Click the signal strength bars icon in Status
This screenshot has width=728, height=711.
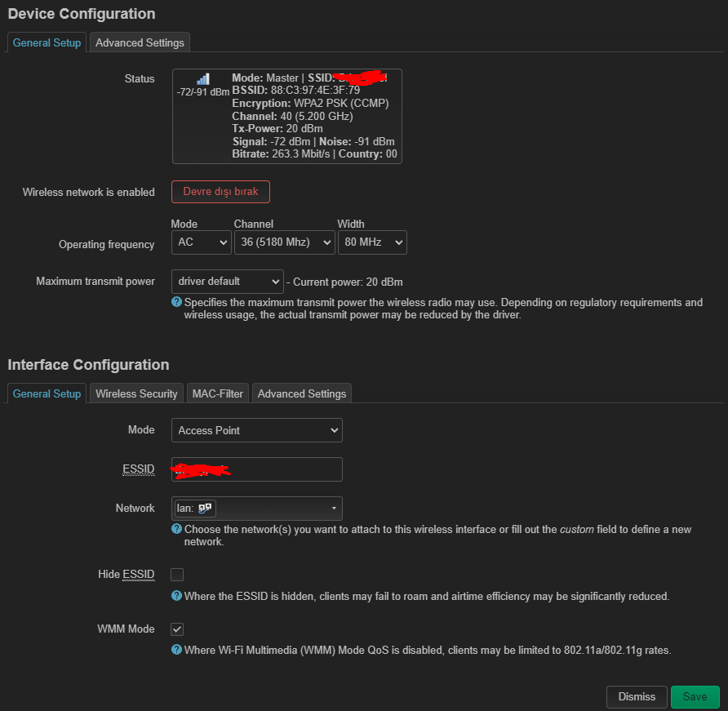(203, 79)
